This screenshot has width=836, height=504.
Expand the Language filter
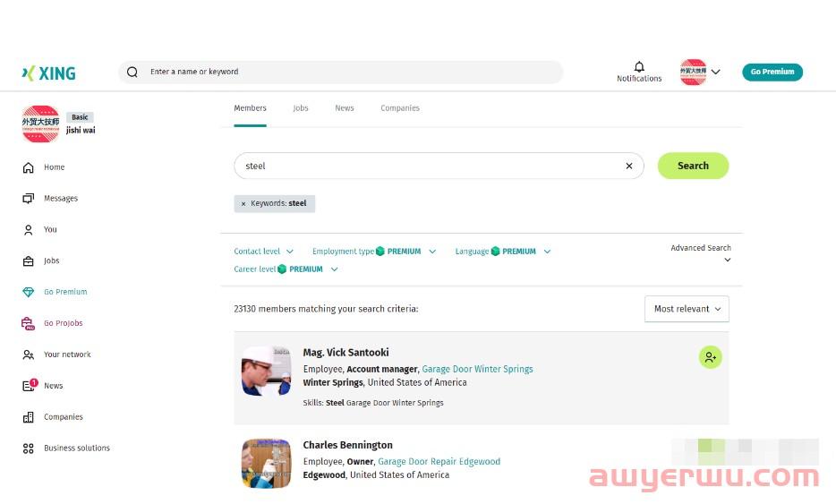coord(503,252)
